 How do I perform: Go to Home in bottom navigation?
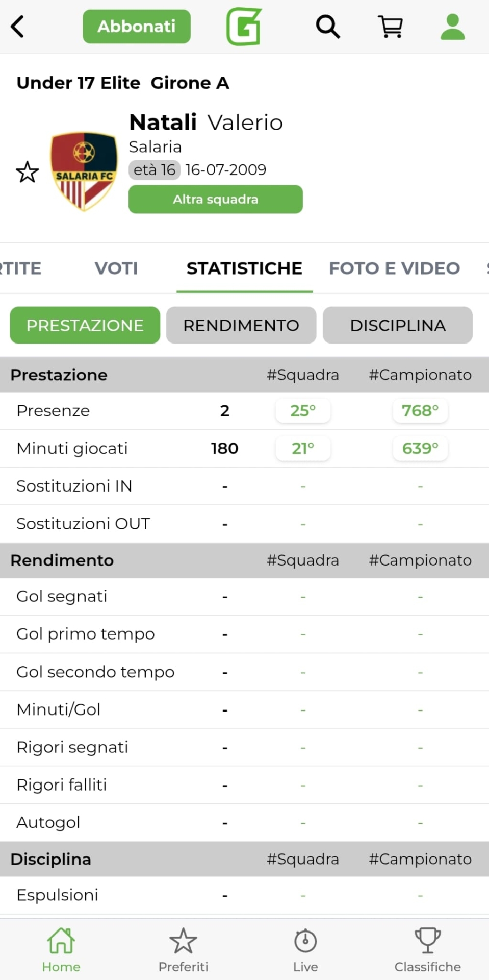tap(61, 949)
